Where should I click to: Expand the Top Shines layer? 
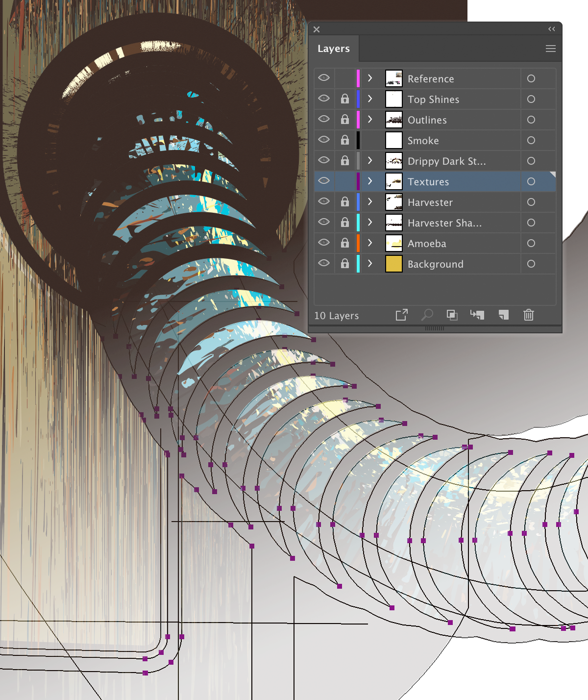click(x=370, y=99)
